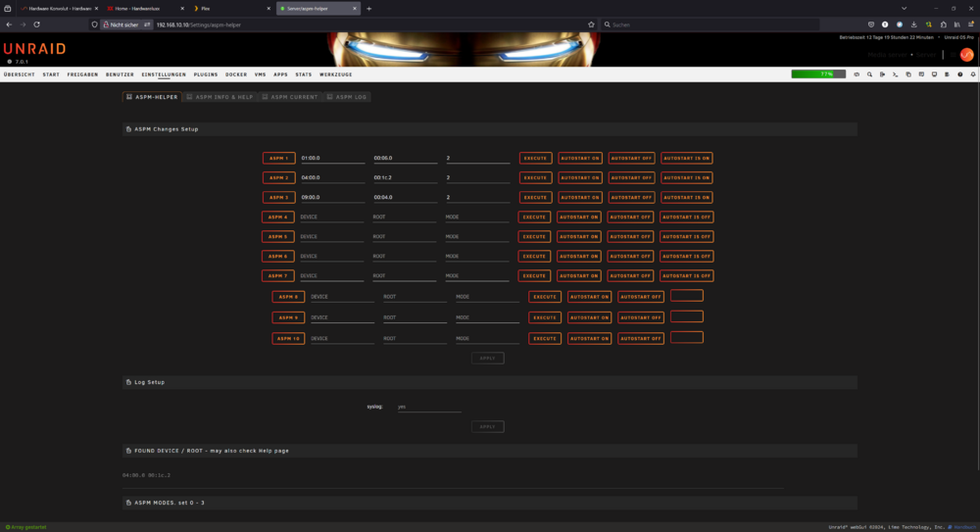Open the Firefox application menu icon

click(x=970, y=24)
